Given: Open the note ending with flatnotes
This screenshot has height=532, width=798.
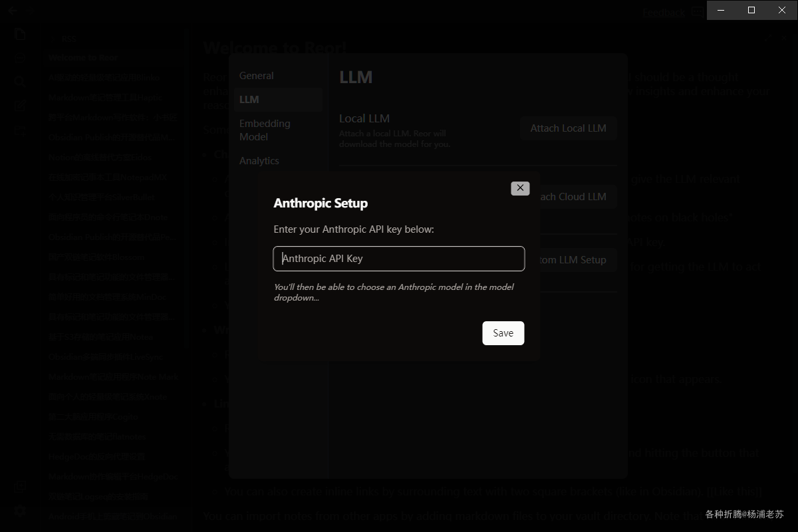Looking at the screenshot, I should click(x=97, y=437).
